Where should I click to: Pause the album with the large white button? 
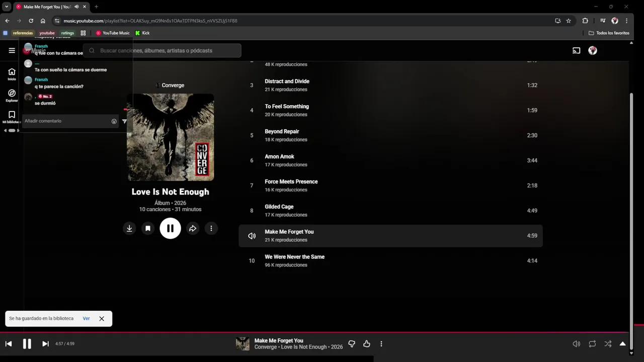[170, 228]
